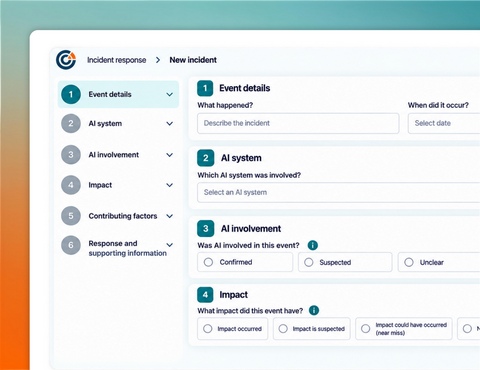Click the step 2 circle in sidebar
The width and height of the screenshot is (480, 370).
tap(71, 123)
